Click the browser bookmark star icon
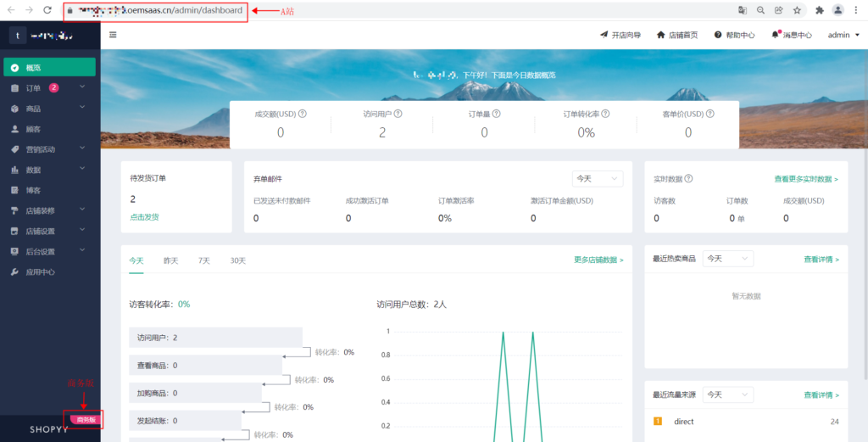The image size is (868, 442). pos(797,10)
